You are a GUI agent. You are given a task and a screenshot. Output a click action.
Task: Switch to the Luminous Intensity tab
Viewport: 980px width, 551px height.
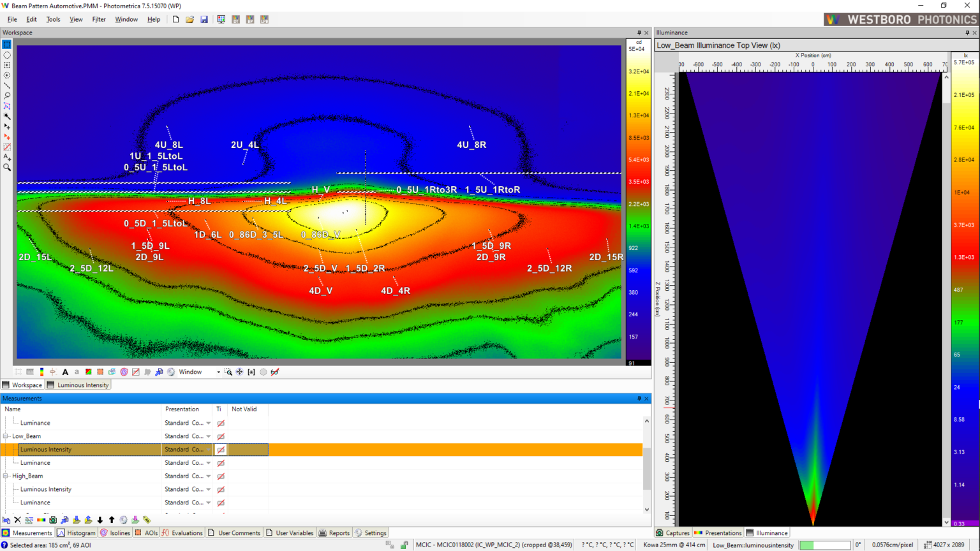(78, 385)
